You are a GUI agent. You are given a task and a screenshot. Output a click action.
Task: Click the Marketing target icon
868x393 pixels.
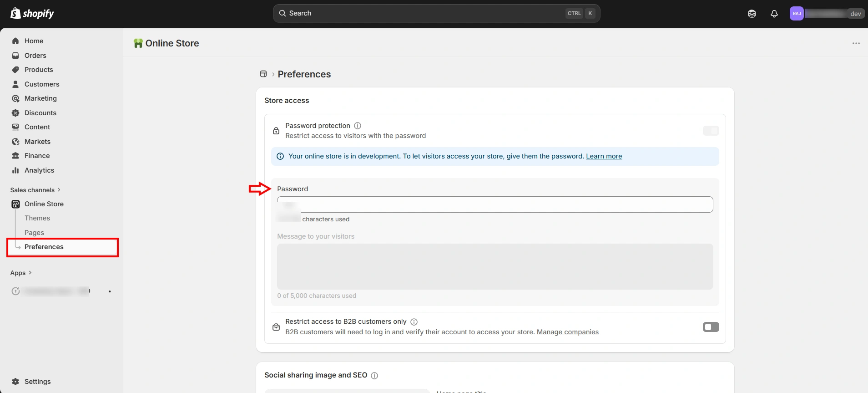pyautogui.click(x=15, y=98)
